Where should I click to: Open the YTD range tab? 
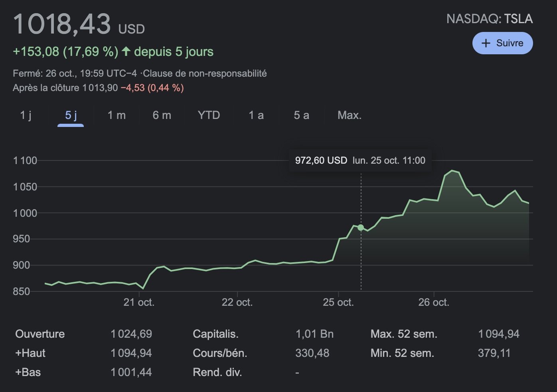209,115
